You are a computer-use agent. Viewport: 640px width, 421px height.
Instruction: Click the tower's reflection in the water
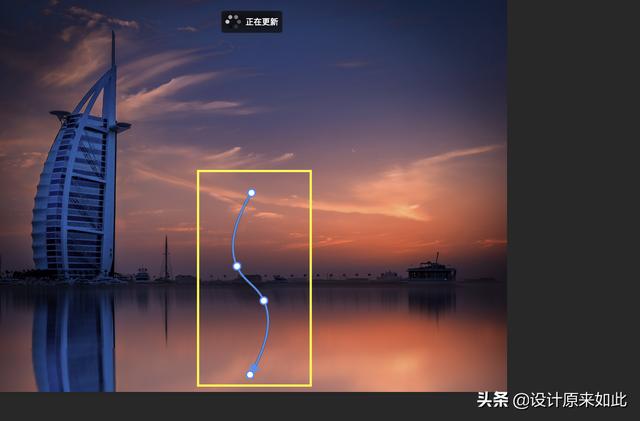[73, 339]
